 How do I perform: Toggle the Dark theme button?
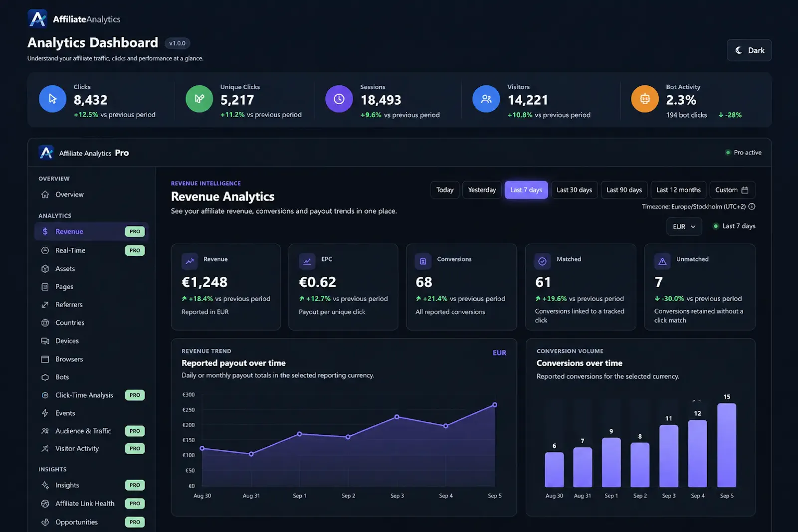[x=749, y=50]
